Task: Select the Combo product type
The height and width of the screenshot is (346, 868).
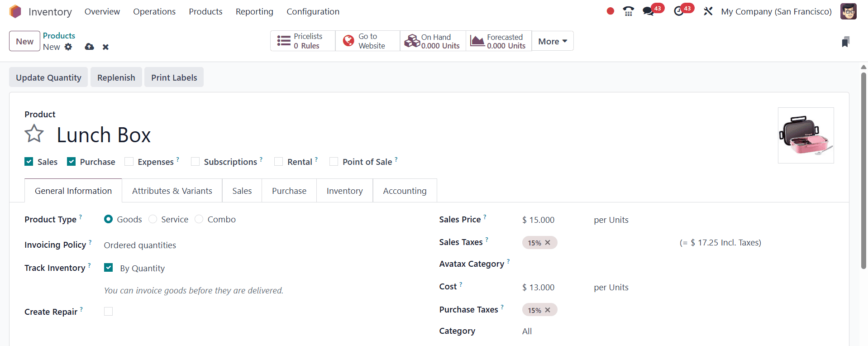Action: (x=199, y=219)
